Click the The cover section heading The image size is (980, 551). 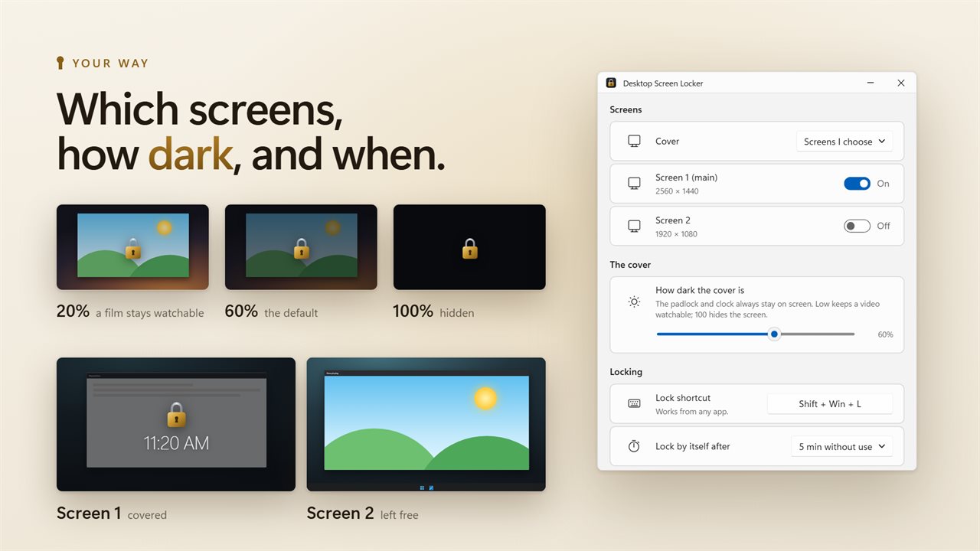coord(630,265)
